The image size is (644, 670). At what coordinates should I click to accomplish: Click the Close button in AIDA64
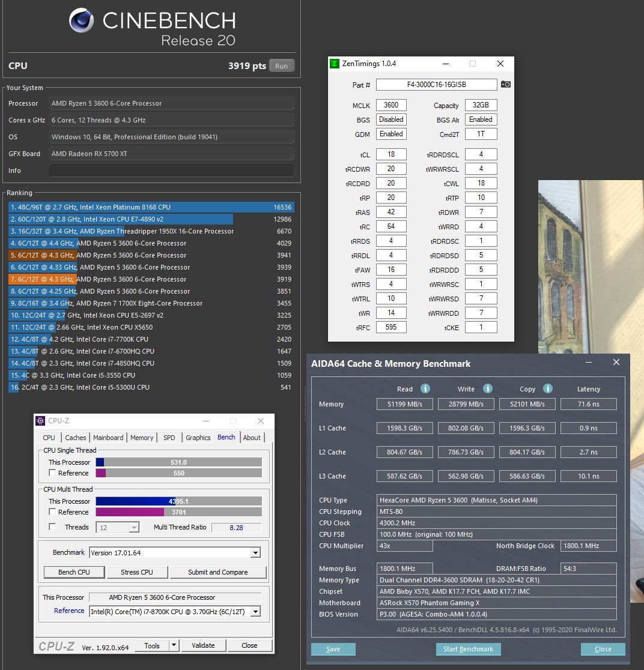[x=603, y=649]
